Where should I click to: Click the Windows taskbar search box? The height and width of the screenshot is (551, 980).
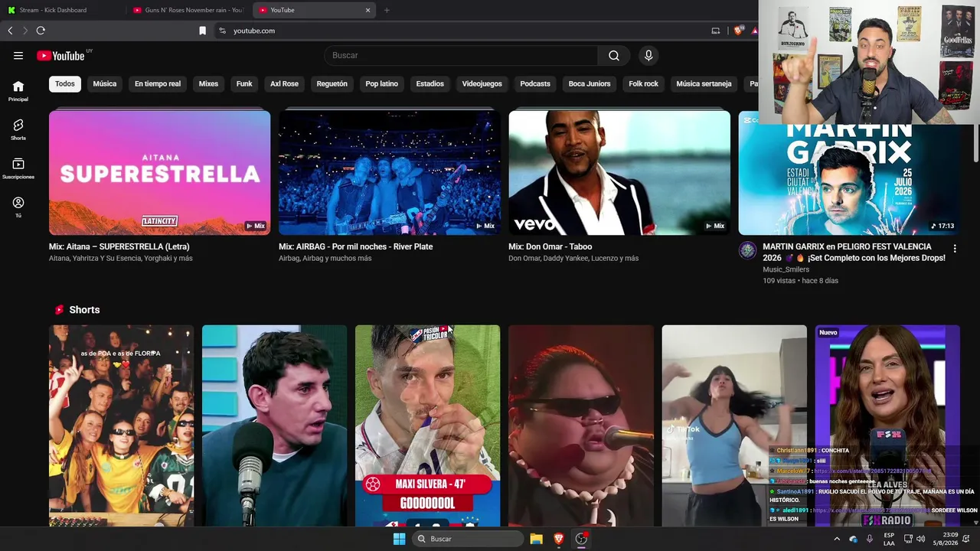click(468, 539)
